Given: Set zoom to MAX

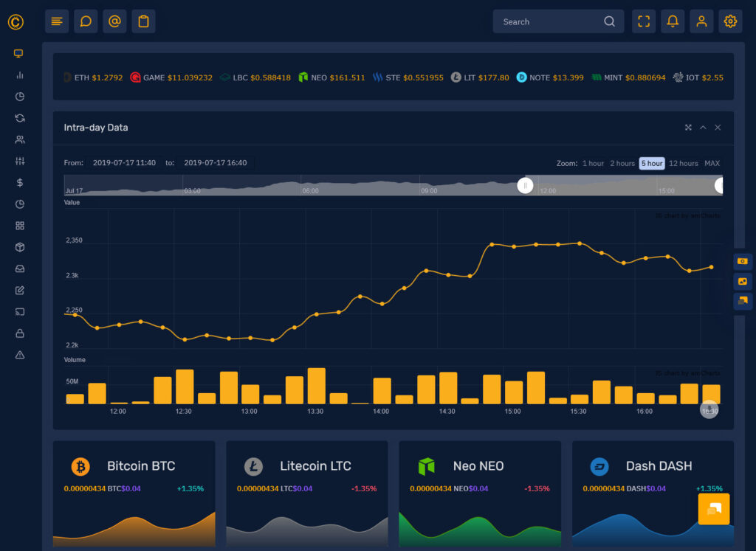Looking at the screenshot, I should tap(712, 163).
